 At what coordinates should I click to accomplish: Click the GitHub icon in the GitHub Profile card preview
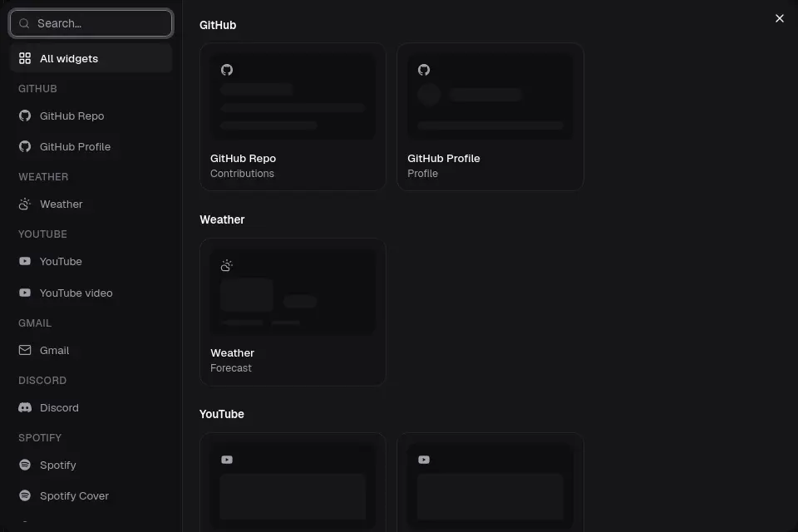point(424,70)
